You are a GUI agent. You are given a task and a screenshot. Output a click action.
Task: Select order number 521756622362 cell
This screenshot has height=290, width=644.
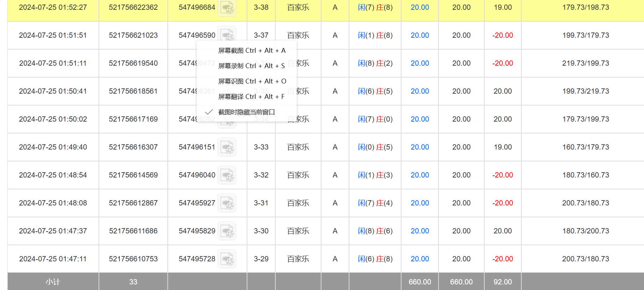[x=133, y=7]
